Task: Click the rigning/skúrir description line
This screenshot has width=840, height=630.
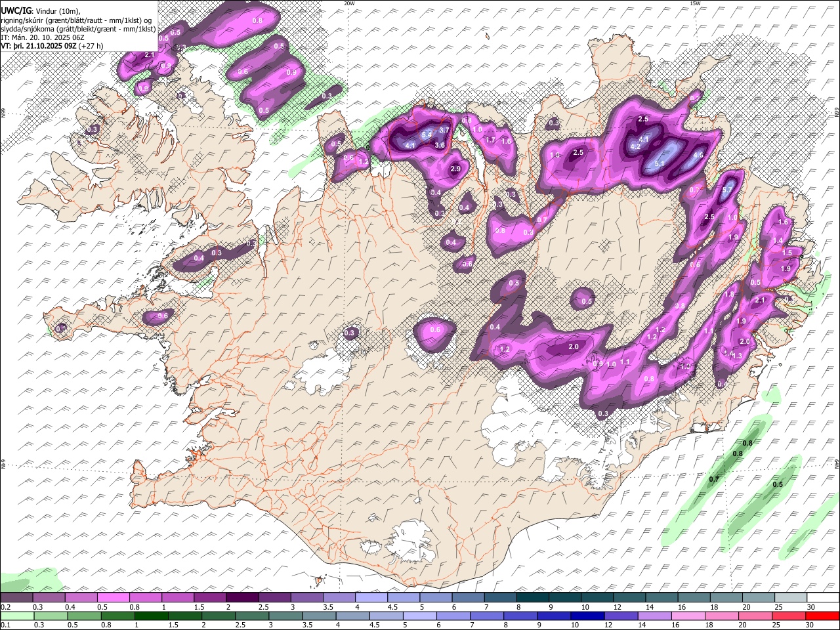Action: point(77,20)
